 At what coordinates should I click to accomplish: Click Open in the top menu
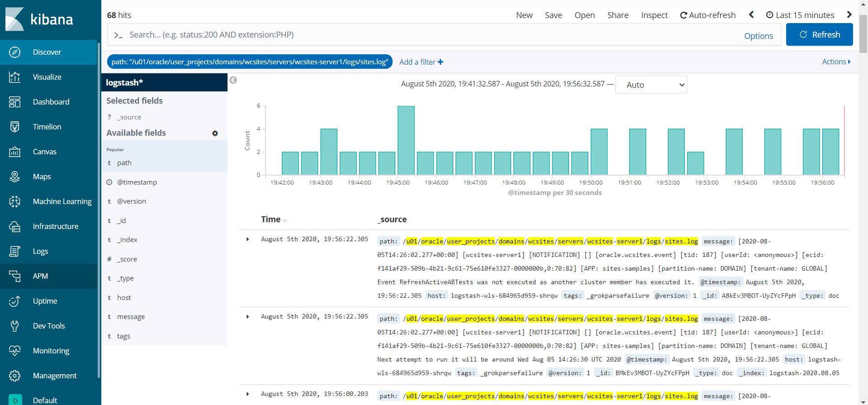tap(584, 15)
